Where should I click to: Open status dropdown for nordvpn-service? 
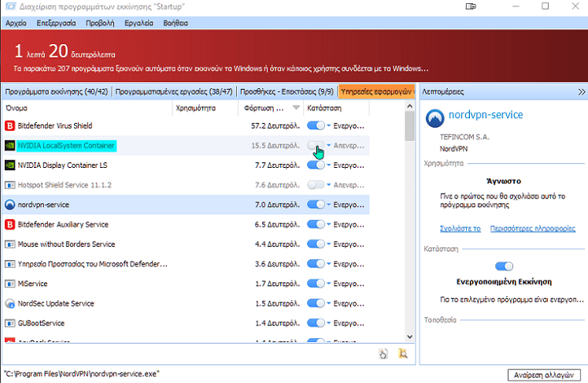[329, 205]
